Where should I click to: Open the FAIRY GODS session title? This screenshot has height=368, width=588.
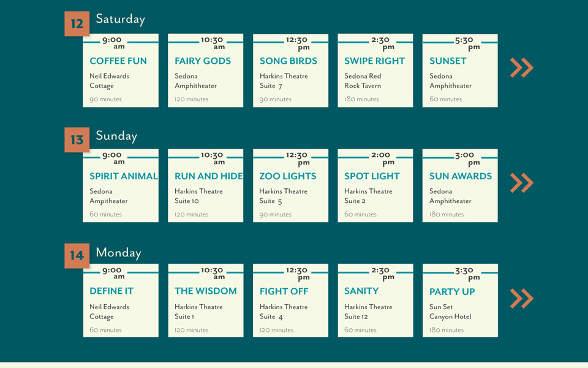point(203,61)
